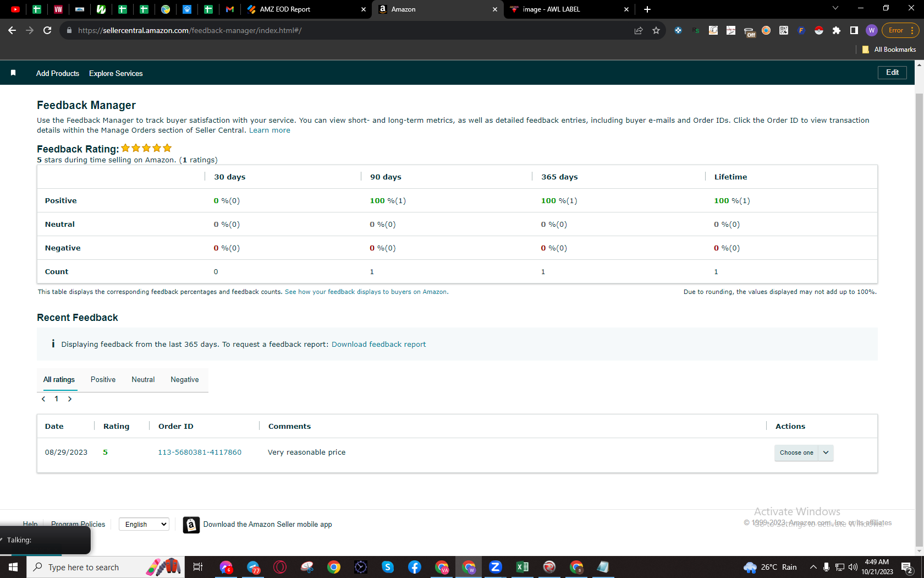Click the five-star Feedback Rating stars
Image resolution: width=924 pixels, height=578 pixels.
pos(146,148)
